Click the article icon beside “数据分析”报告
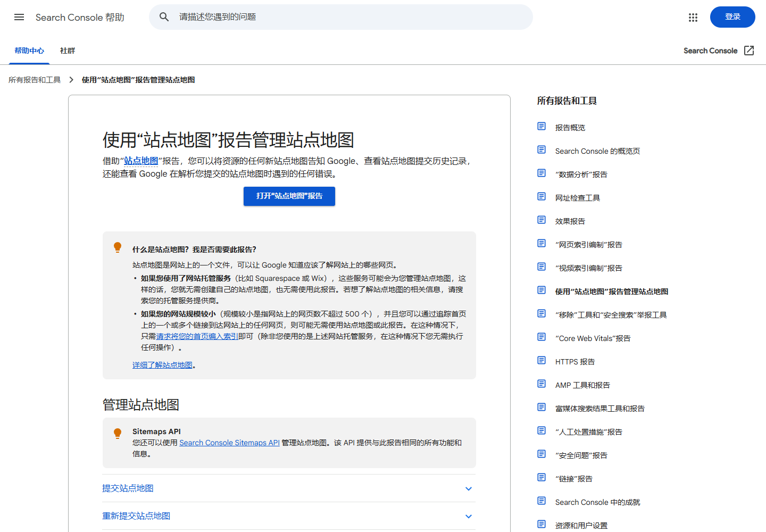Image resolution: width=766 pixels, height=532 pixels. (542, 173)
